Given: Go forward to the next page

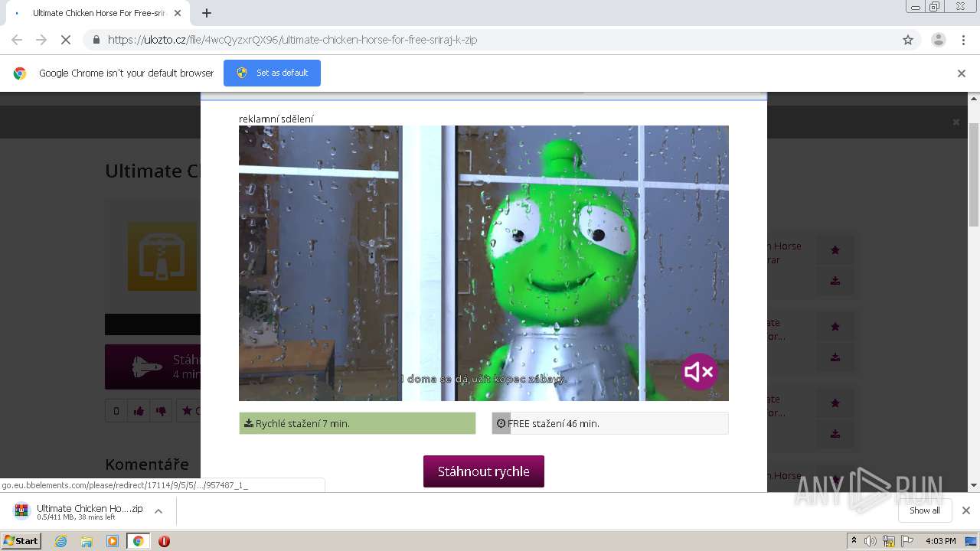Looking at the screenshot, I should [41, 40].
